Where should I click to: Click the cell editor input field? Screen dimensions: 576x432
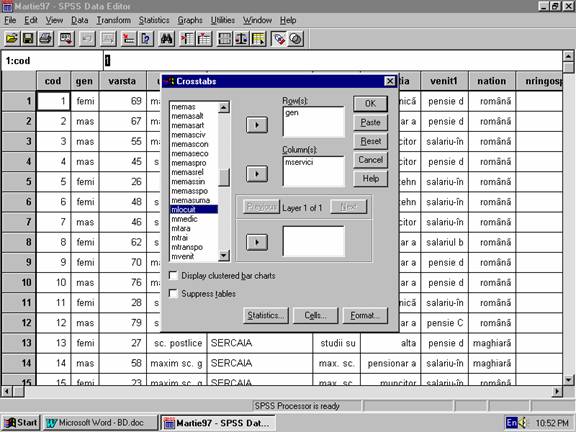332,61
